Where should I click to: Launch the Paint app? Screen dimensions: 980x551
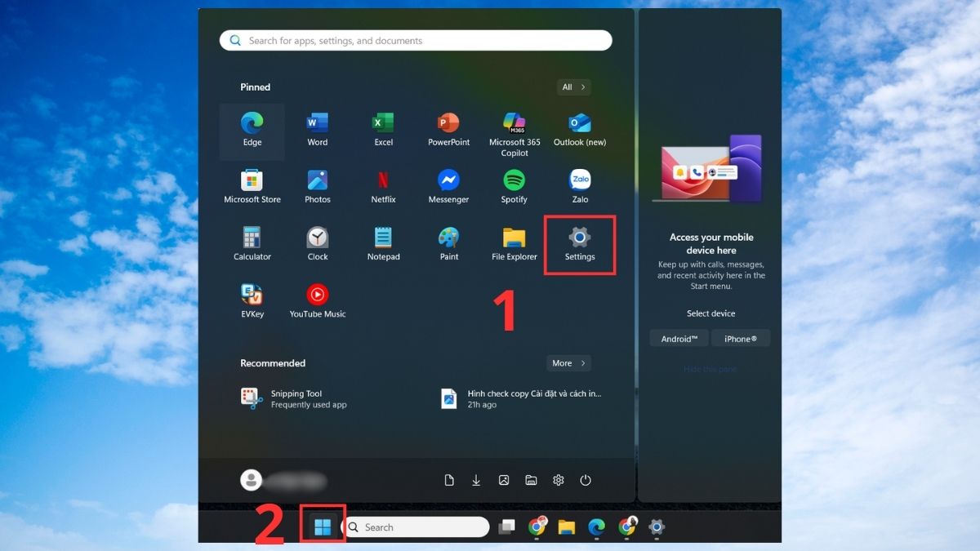point(448,244)
